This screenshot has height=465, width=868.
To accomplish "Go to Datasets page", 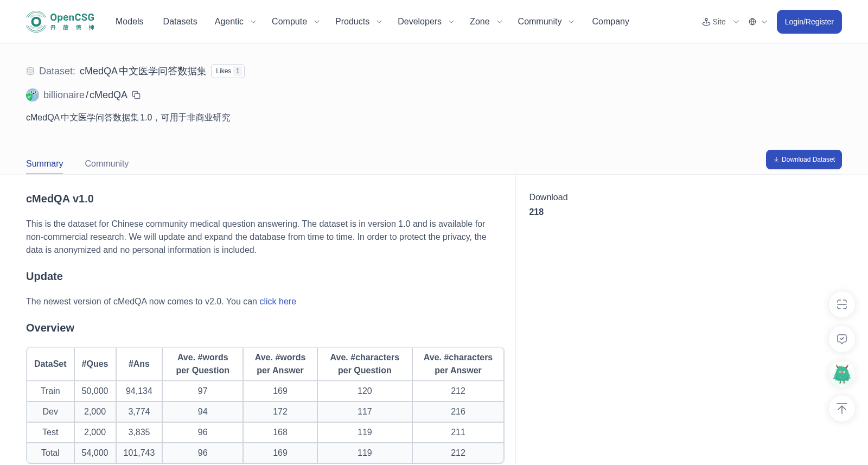I will pos(180,22).
